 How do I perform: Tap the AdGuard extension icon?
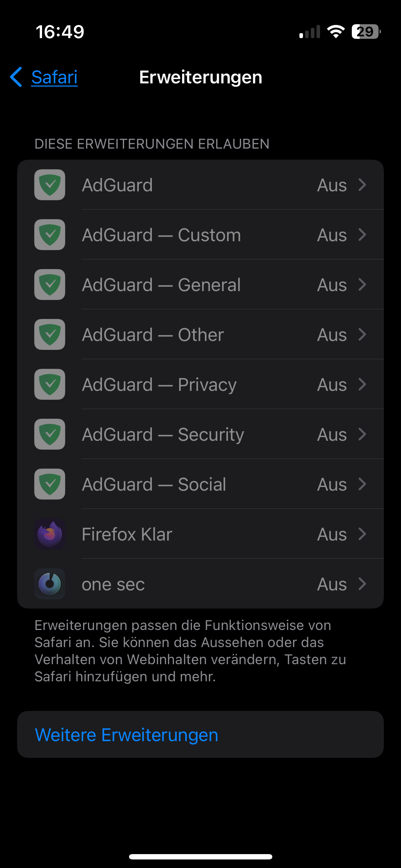point(50,185)
